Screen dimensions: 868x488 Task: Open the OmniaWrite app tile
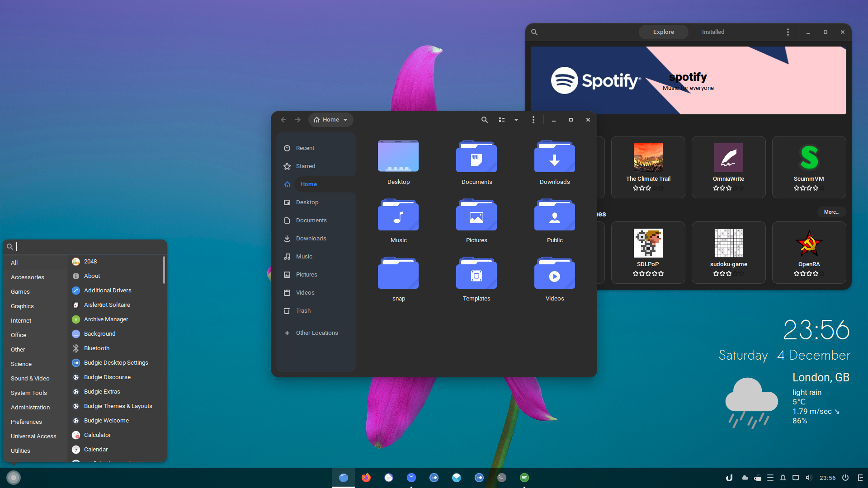pos(728,167)
